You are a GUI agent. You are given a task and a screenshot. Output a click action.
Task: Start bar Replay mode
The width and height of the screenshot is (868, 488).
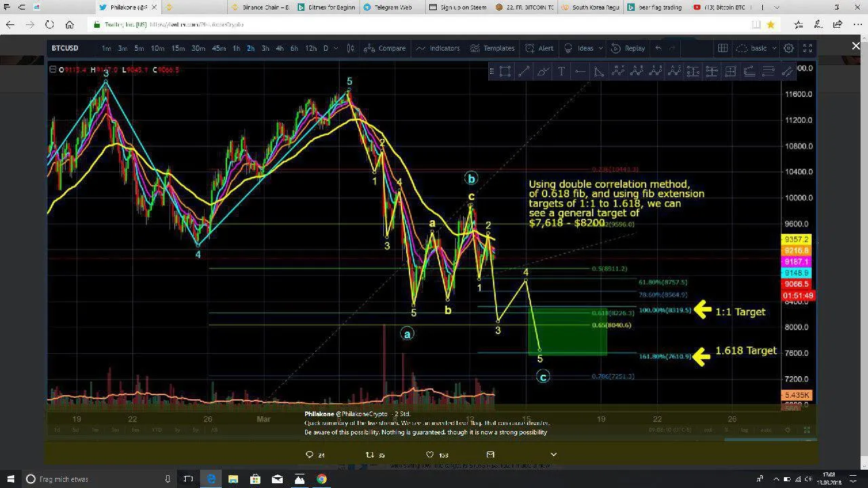pos(628,48)
